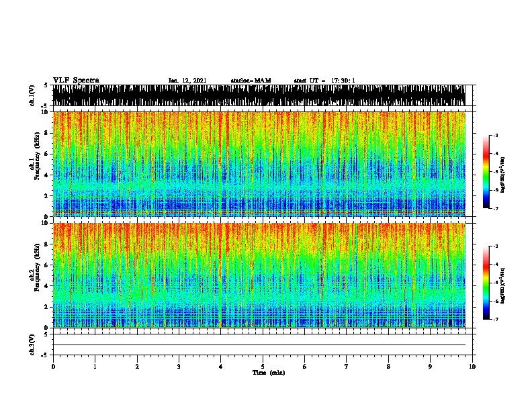Click inside the ch.1 spectrogram panel
The height and width of the screenshot is (411, 532).
259,164
